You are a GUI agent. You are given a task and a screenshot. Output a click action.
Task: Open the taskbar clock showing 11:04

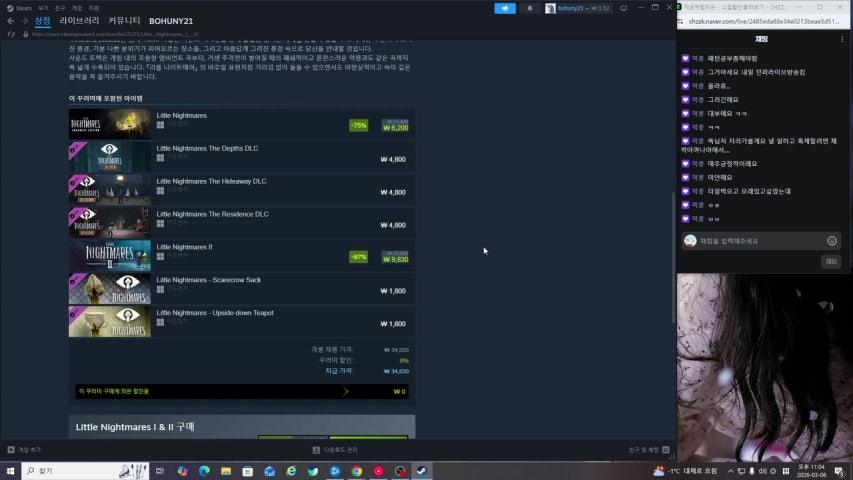812,471
